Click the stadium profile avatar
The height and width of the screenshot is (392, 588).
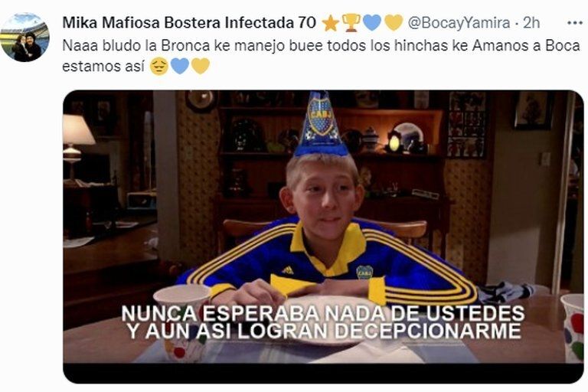tap(25, 38)
